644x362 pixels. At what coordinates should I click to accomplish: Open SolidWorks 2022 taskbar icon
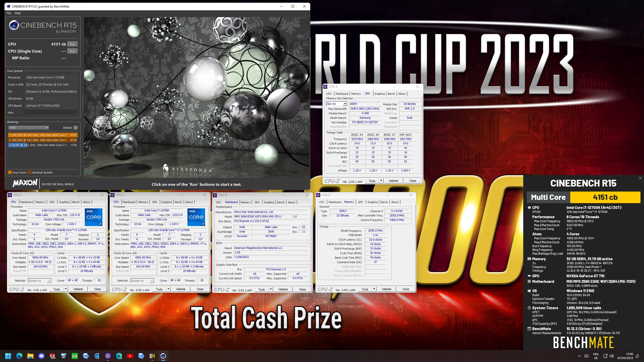point(53,356)
